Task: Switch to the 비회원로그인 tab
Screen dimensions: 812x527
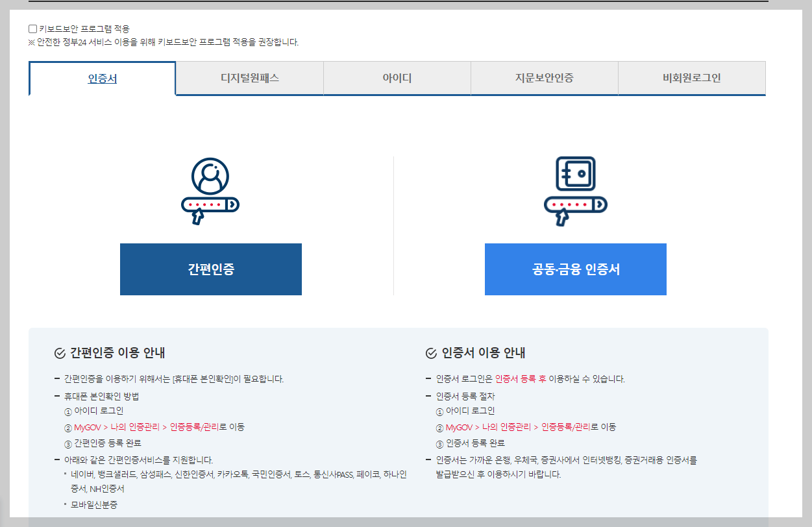Action: pyautogui.click(x=691, y=78)
